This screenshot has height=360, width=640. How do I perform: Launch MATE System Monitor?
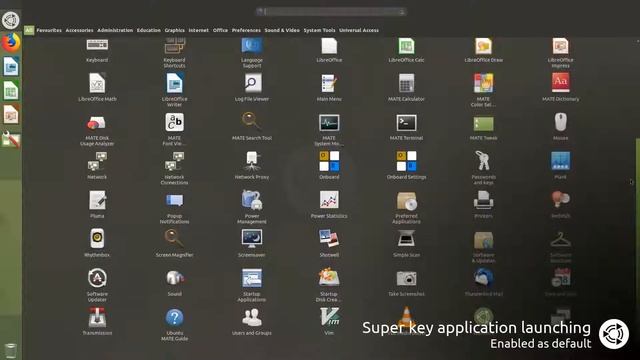[x=329, y=129]
